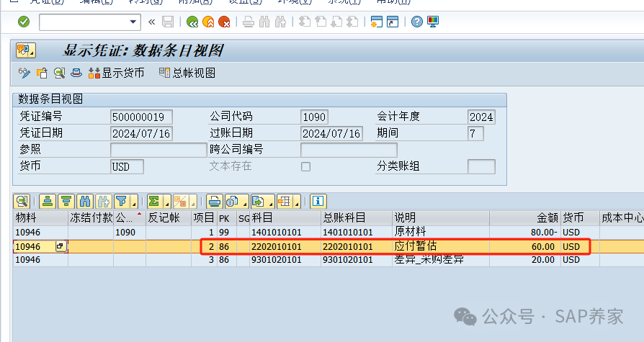Click the Total sigma icon
The image size is (644, 342).
coord(154,201)
